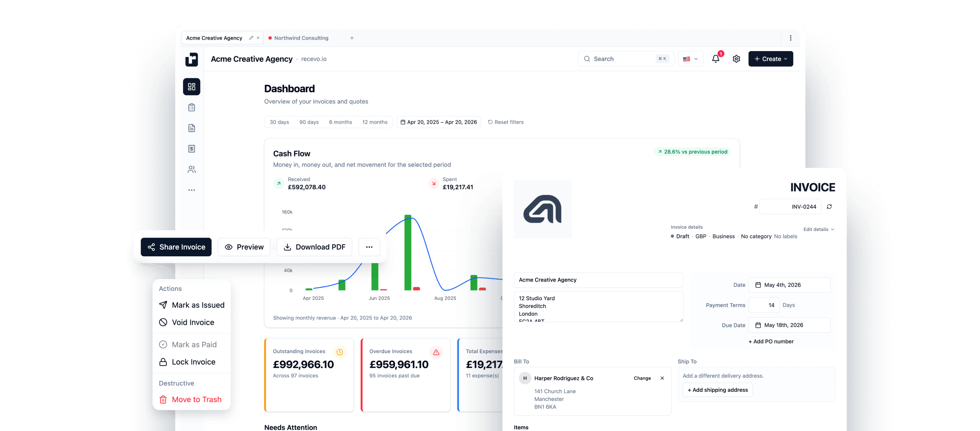This screenshot has height=431, width=980.
Task: Click the Outstanding Invoices £992,966.10 card
Action: [309, 375]
